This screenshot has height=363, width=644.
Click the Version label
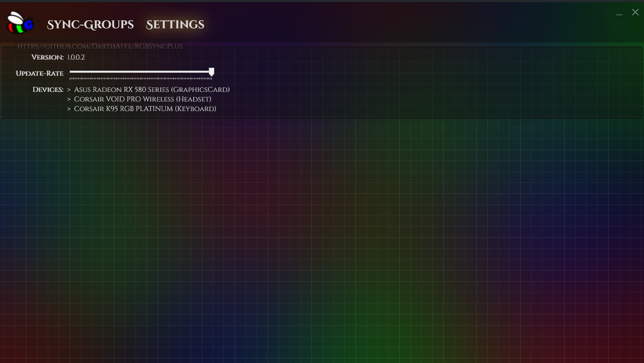pos(47,57)
